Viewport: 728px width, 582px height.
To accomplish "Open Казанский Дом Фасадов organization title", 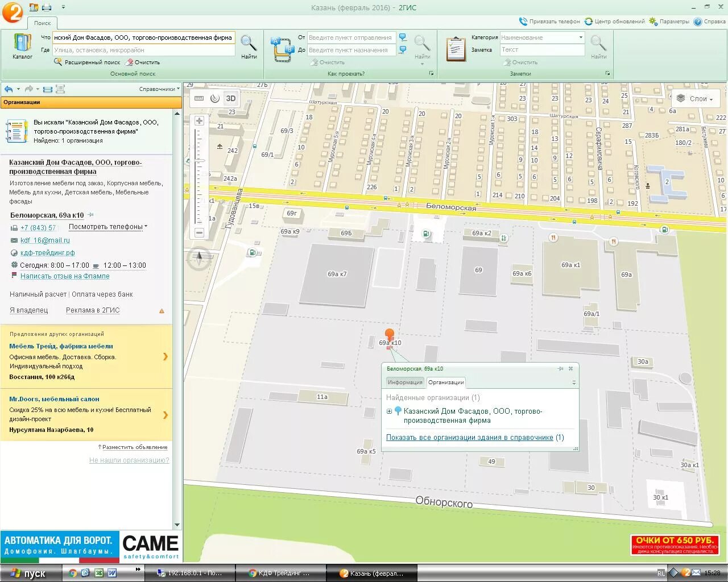I will 76,167.
